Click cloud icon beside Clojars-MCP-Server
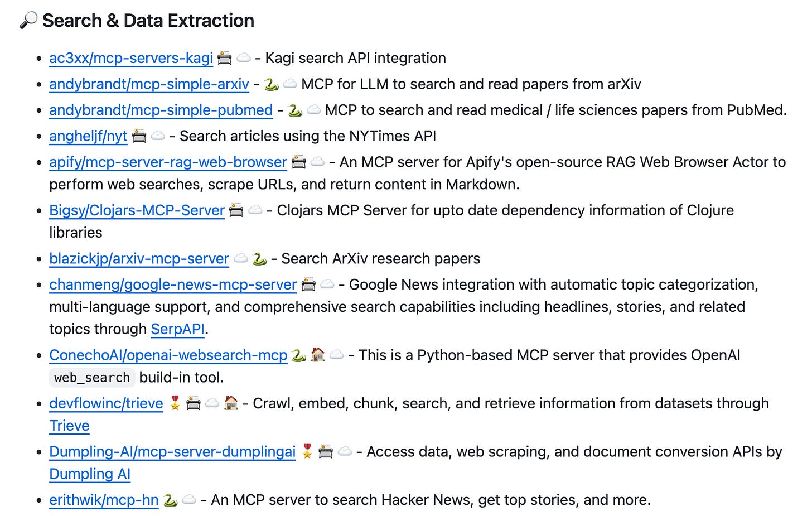This screenshot has width=812, height=516. [255, 210]
